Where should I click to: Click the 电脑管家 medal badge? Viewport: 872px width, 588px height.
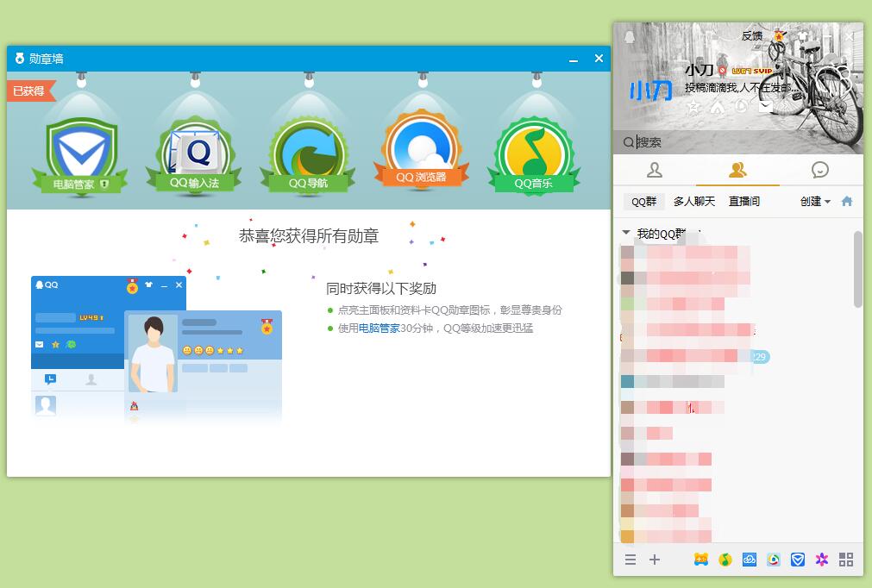point(80,156)
